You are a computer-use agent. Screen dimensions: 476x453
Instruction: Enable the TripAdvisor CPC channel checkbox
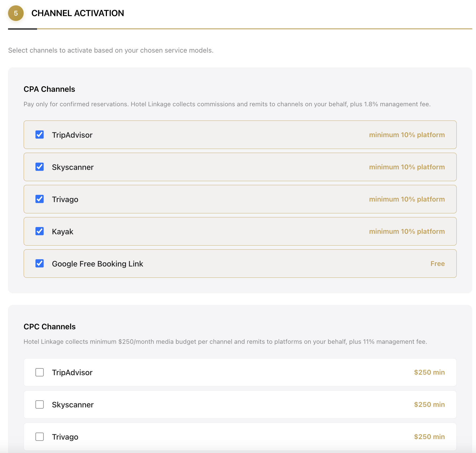tap(39, 372)
